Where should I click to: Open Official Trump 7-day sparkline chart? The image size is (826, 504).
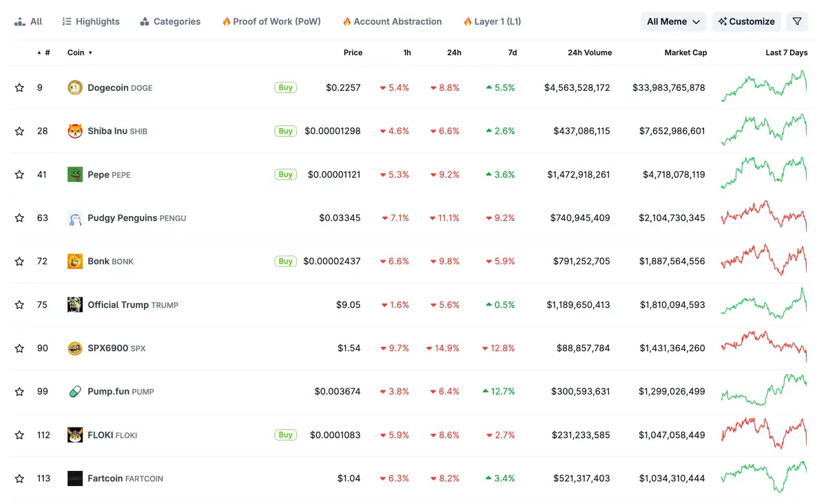(763, 304)
